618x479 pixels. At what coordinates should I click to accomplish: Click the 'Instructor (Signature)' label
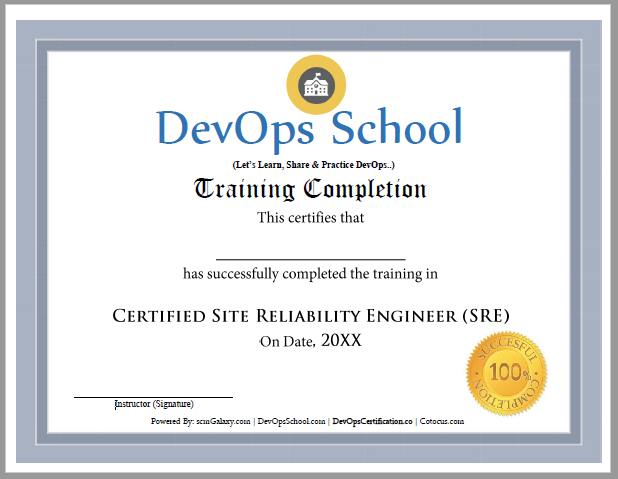154,404
